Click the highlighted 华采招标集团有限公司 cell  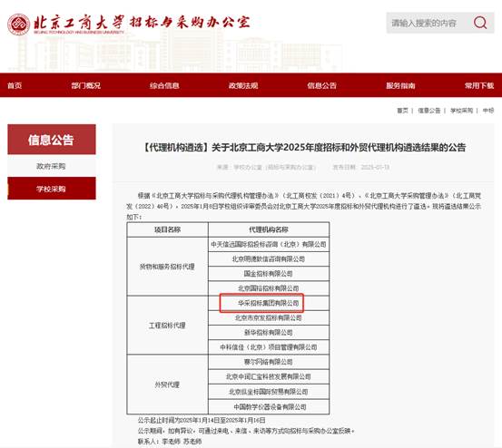coord(269,303)
